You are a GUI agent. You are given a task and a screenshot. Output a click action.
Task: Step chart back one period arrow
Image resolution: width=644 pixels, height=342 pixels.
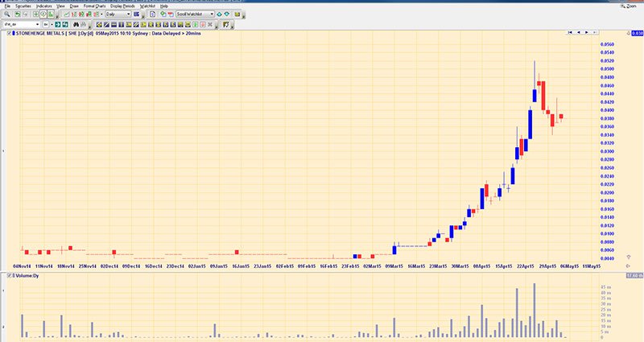(579, 32)
